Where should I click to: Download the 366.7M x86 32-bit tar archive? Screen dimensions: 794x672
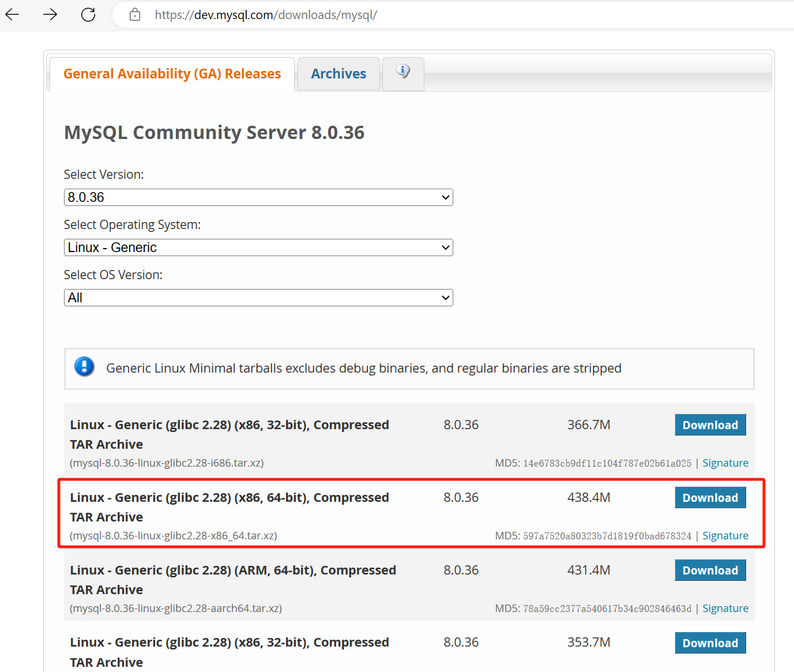pos(710,425)
